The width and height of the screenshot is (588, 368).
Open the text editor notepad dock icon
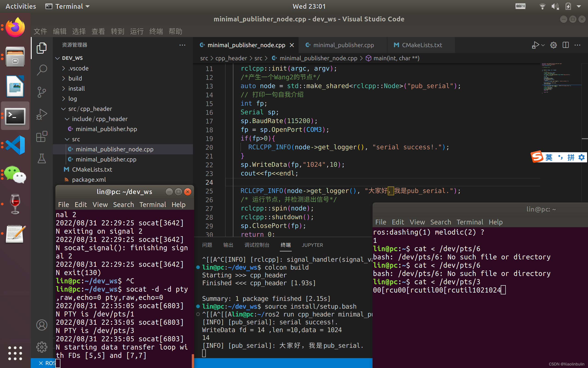(15, 234)
